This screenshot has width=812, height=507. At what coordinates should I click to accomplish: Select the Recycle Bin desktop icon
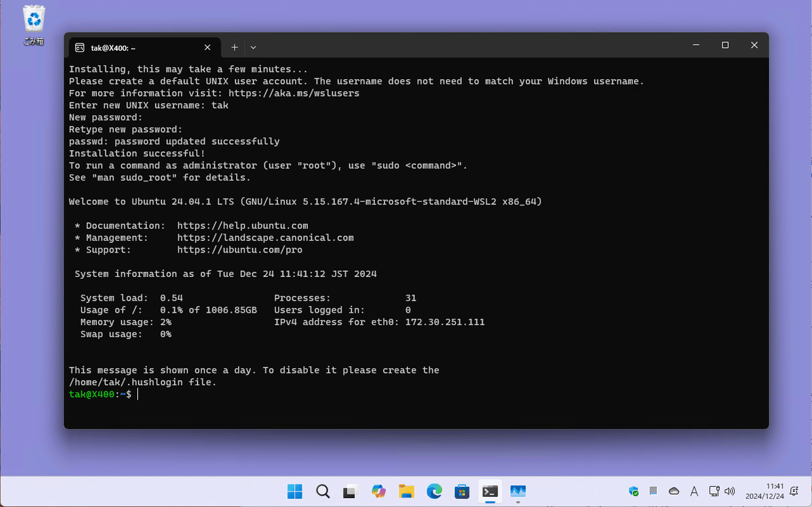(x=34, y=26)
